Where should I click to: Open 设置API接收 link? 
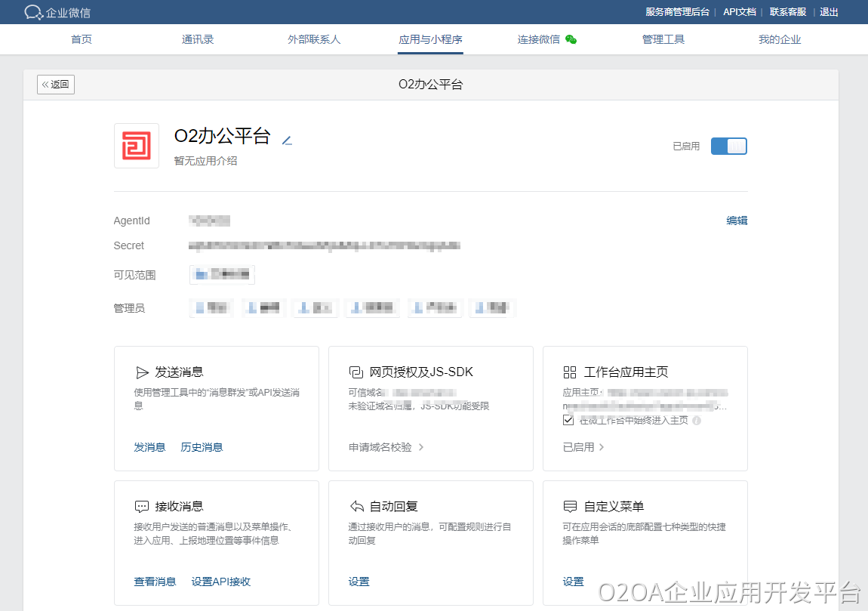pos(220,582)
